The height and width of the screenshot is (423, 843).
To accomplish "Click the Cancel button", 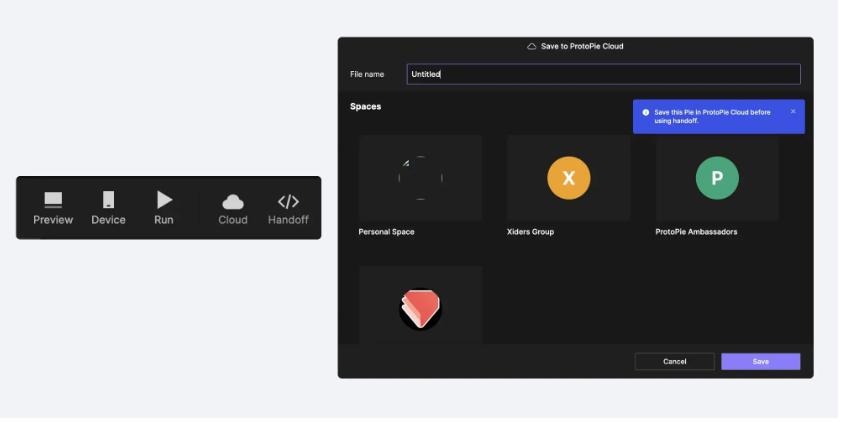I will point(675,361).
